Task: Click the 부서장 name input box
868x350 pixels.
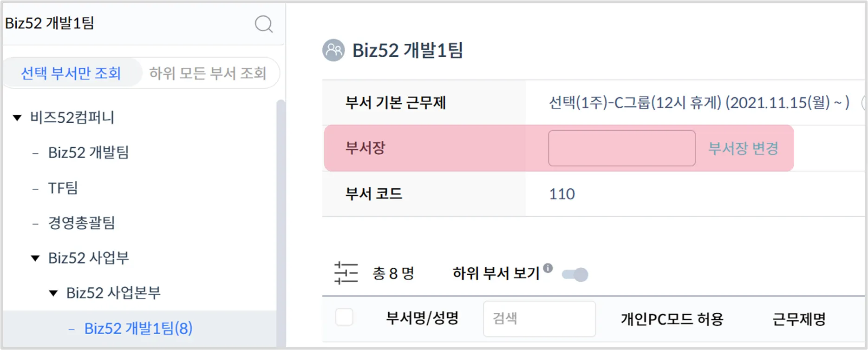Action: point(621,148)
